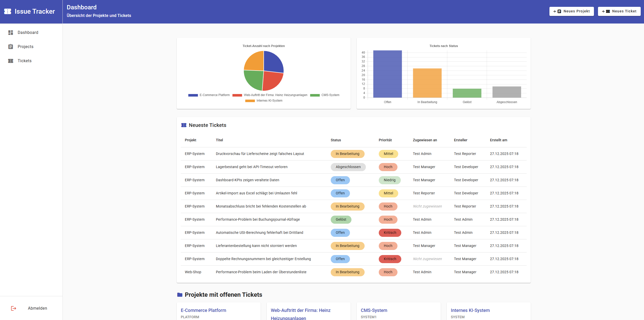Select Abmelden to log out
Image resolution: width=644 pixels, height=320 pixels.
(31, 308)
